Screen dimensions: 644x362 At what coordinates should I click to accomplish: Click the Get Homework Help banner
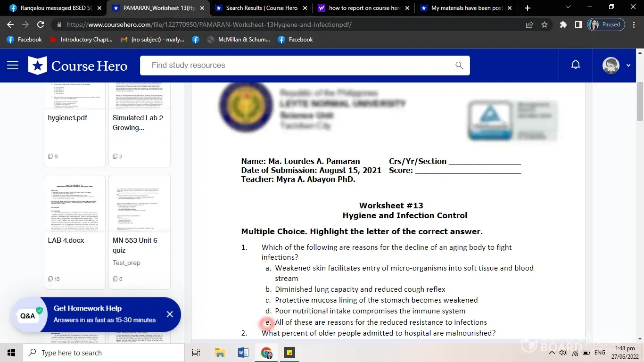click(x=104, y=314)
